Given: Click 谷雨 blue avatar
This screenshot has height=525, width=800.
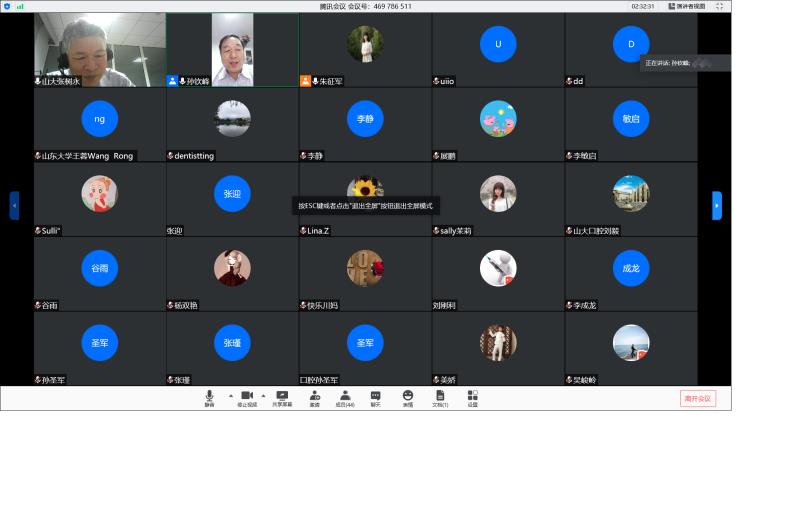Looking at the screenshot, I should (x=99, y=268).
